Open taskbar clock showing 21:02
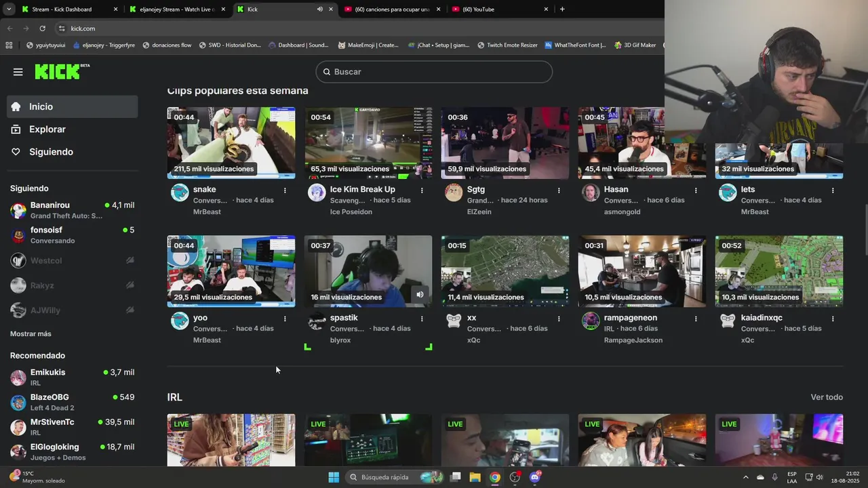 pyautogui.click(x=846, y=477)
